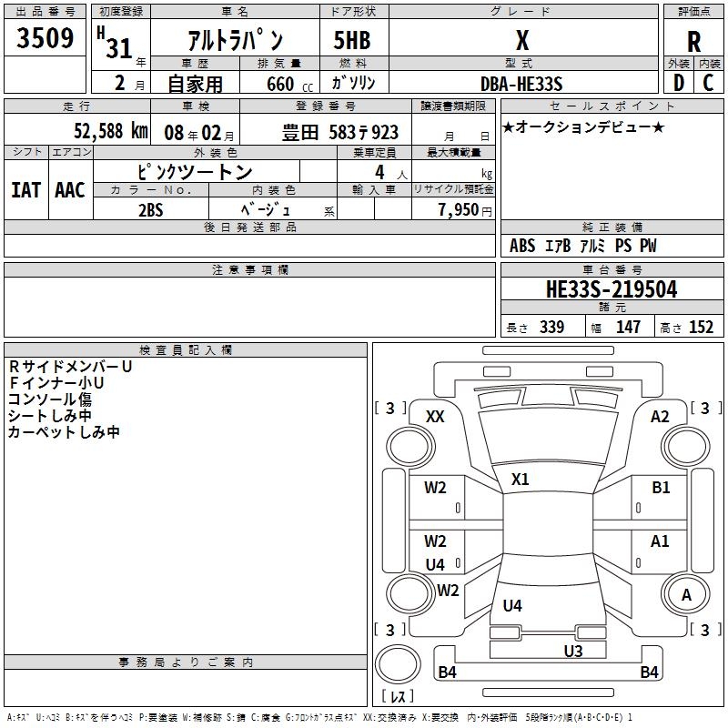Select the spare tire circle above レス
This screenshot has height=728, width=728.
(398, 664)
